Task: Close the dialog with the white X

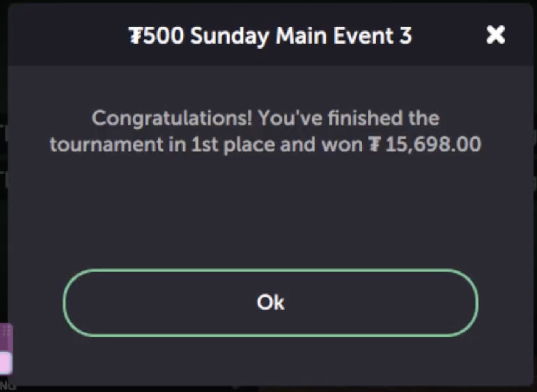Action: pyautogui.click(x=495, y=35)
